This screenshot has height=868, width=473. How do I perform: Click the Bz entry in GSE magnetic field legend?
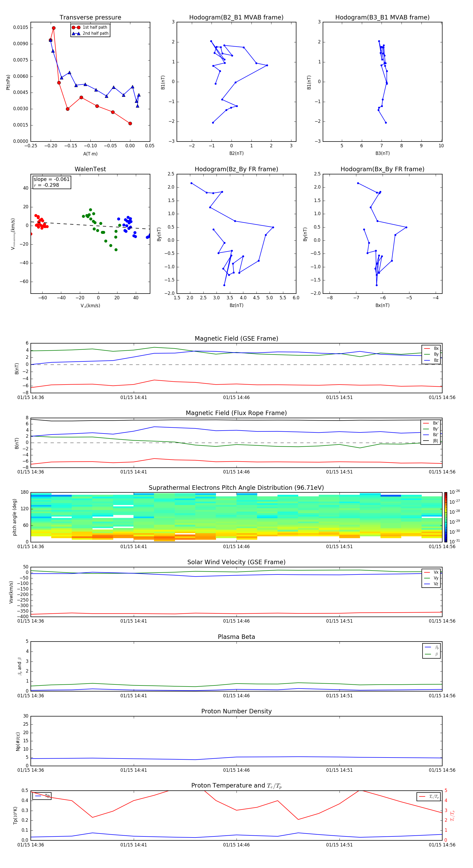click(431, 360)
